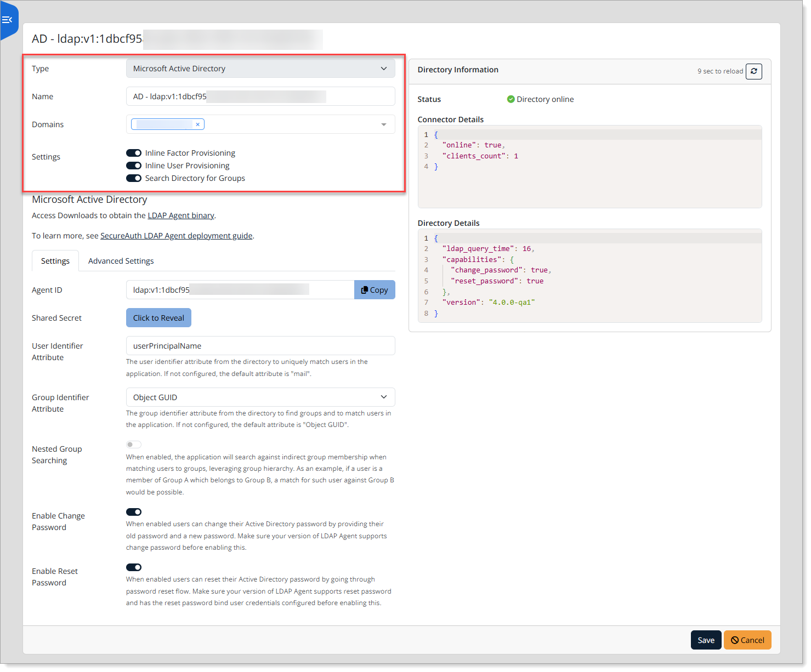Open the LDAP Agent binary link
Screen dimensions: 811x672
pyautogui.click(x=181, y=215)
